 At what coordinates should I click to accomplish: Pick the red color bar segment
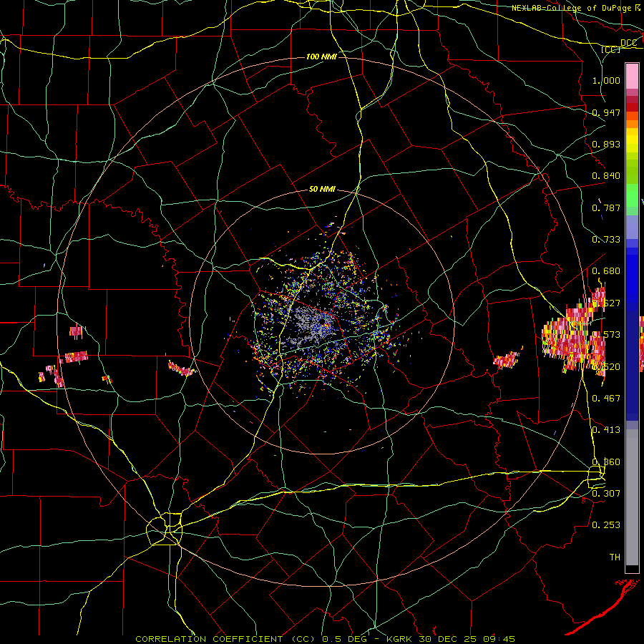point(632,107)
